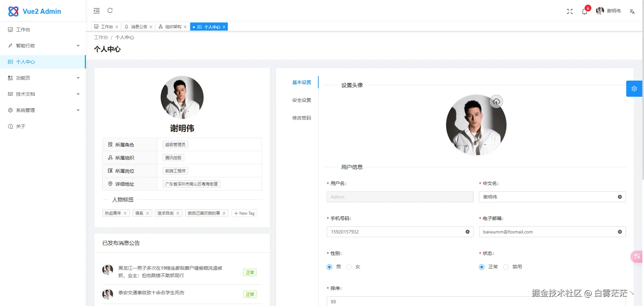Expand the 智能行政 sidebar menu
The image size is (644, 306).
tap(43, 46)
